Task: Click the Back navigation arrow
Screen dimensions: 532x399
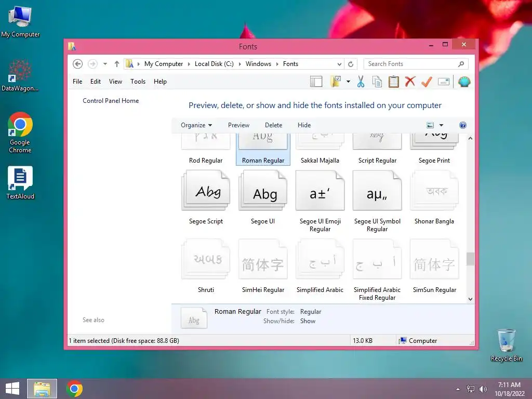Action: pyautogui.click(x=78, y=64)
